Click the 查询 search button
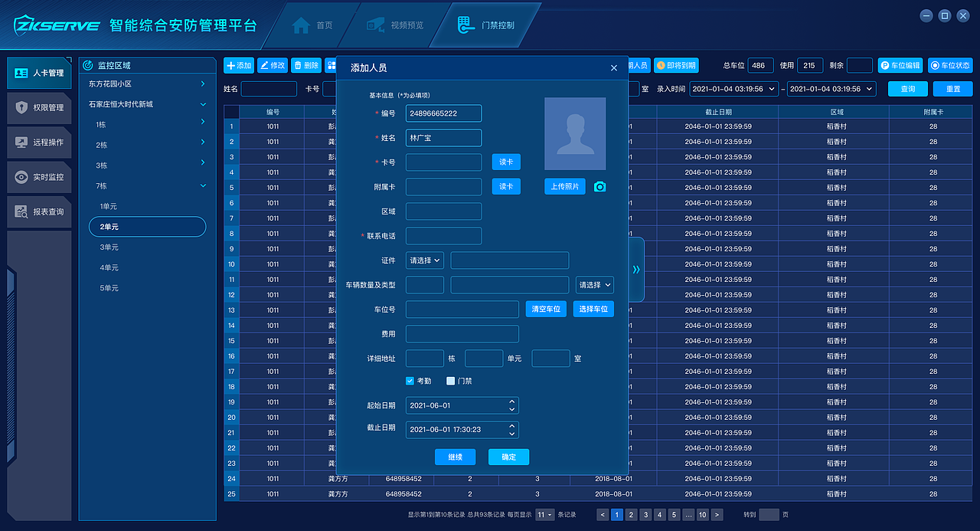Viewport: 980px width, 531px height. point(908,89)
